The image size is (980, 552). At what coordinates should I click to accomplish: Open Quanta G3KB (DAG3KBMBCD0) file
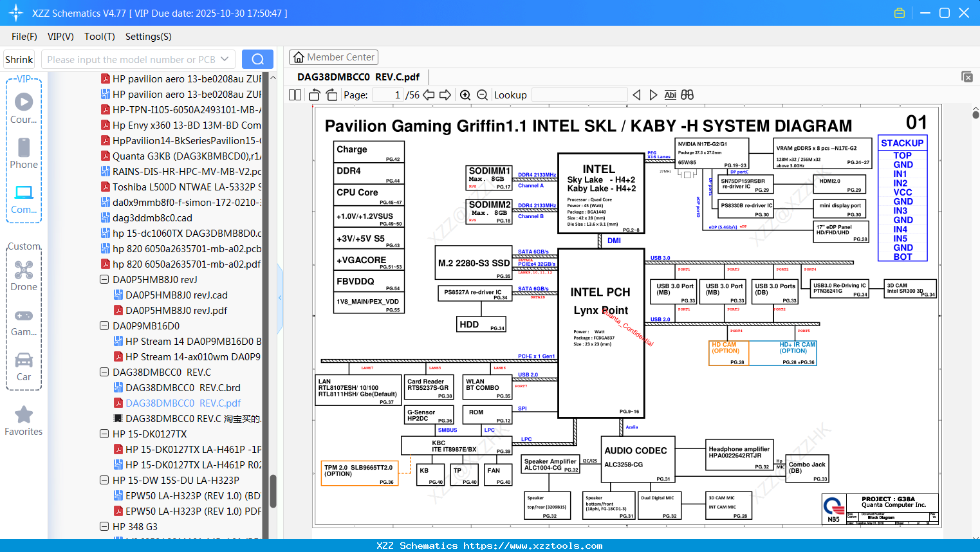pyautogui.click(x=181, y=156)
